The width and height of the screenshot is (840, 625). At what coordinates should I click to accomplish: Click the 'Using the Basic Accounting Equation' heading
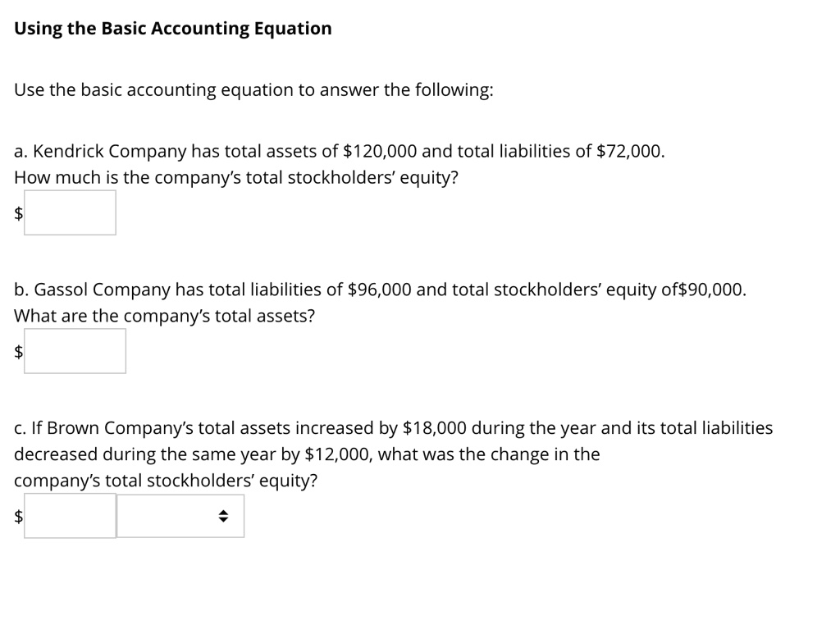173,29
